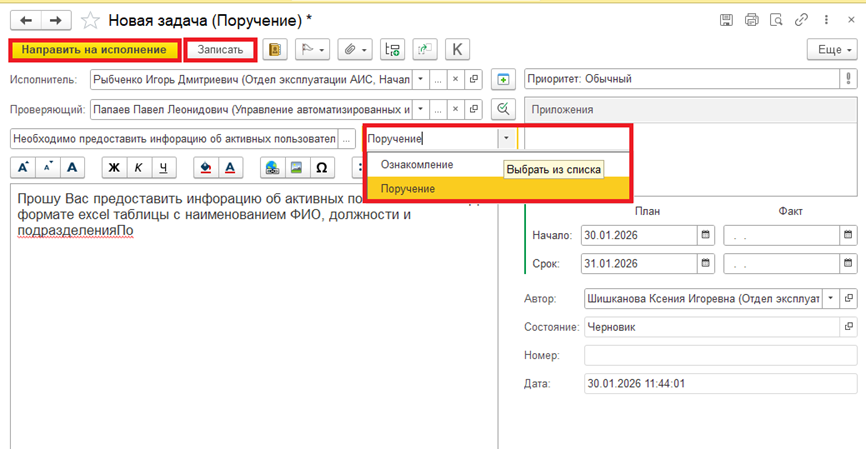Click the insert picture icon
This screenshot has height=449, width=866.
(296, 167)
